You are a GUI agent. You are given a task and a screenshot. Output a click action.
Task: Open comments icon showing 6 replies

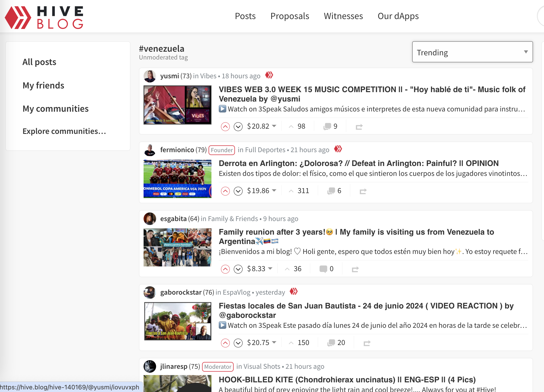pyautogui.click(x=334, y=191)
